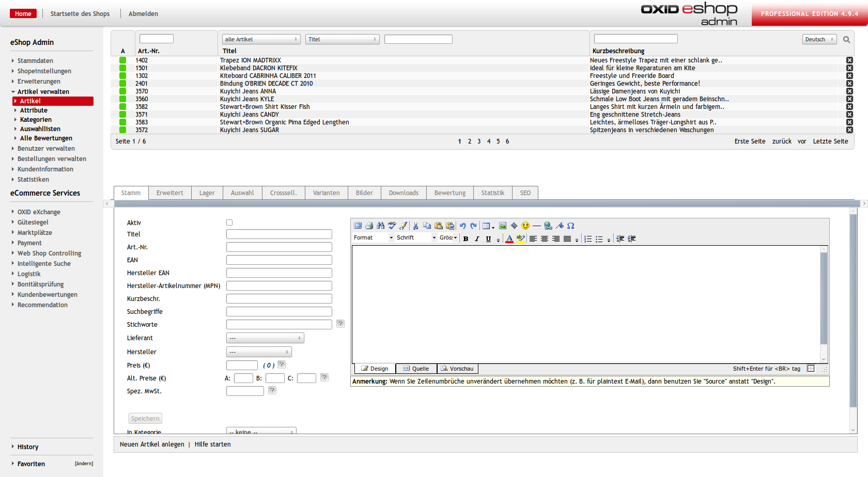The width and height of the screenshot is (868, 477).
Task: Toggle bold text formatting
Action: click(466, 239)
